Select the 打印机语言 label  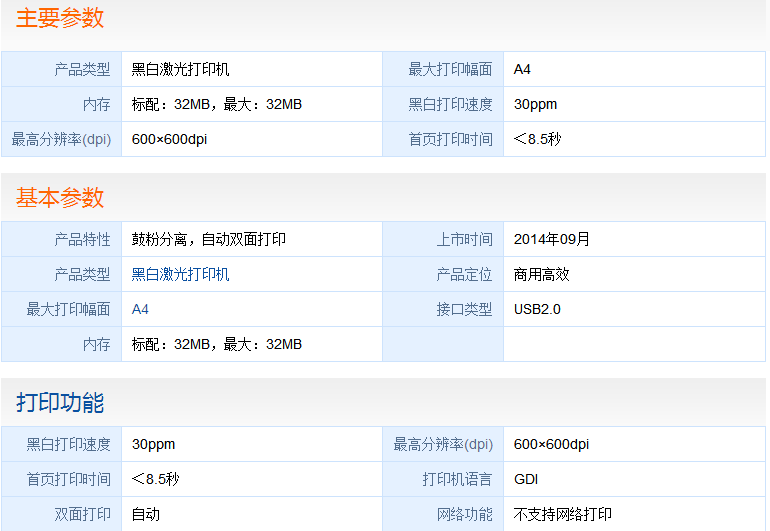pos(457,479)
